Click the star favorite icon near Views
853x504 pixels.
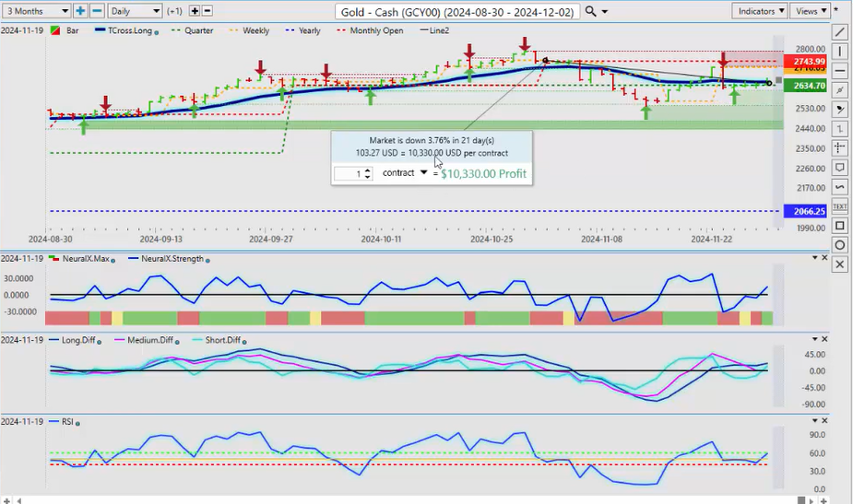click(837, 11)
